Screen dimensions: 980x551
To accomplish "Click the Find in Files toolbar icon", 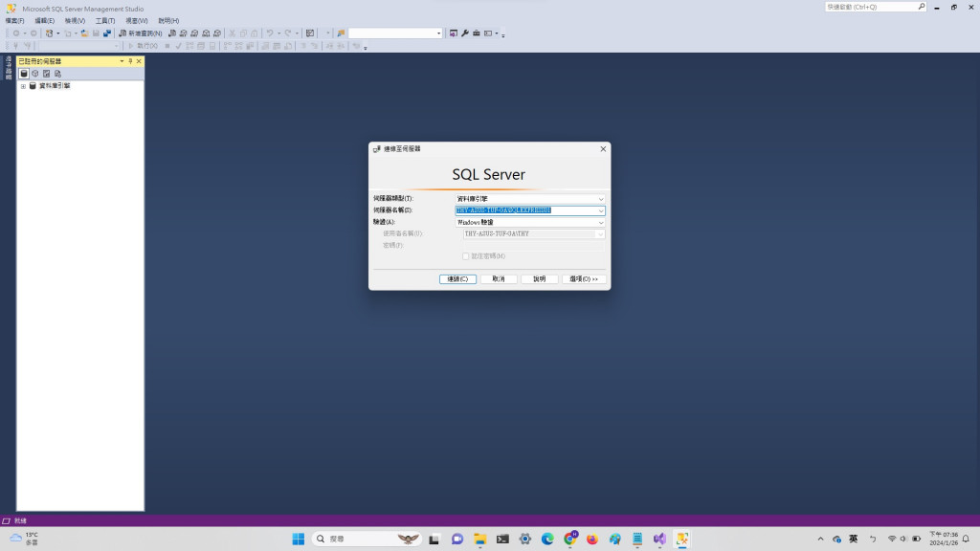I will coord(341,33).
